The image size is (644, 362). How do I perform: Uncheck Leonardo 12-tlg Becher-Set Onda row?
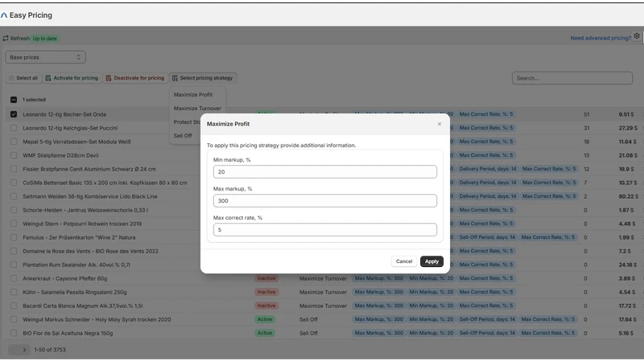(x=14, y=114)
